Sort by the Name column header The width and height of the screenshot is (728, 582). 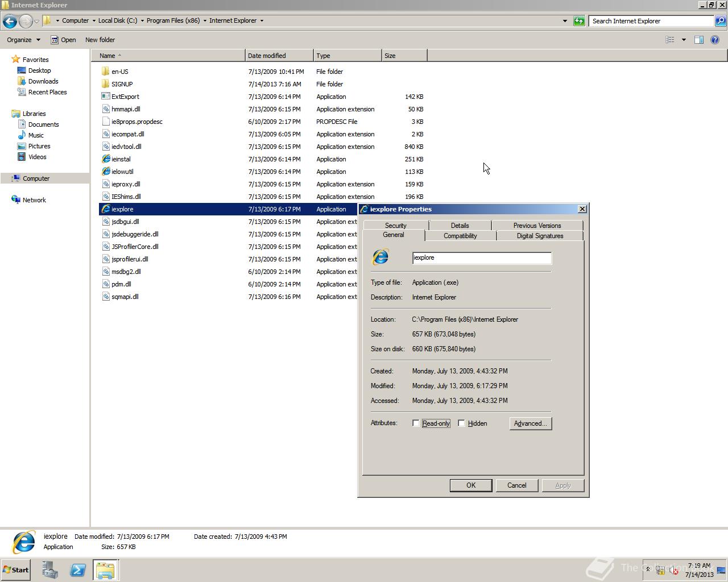coord(168,56)
